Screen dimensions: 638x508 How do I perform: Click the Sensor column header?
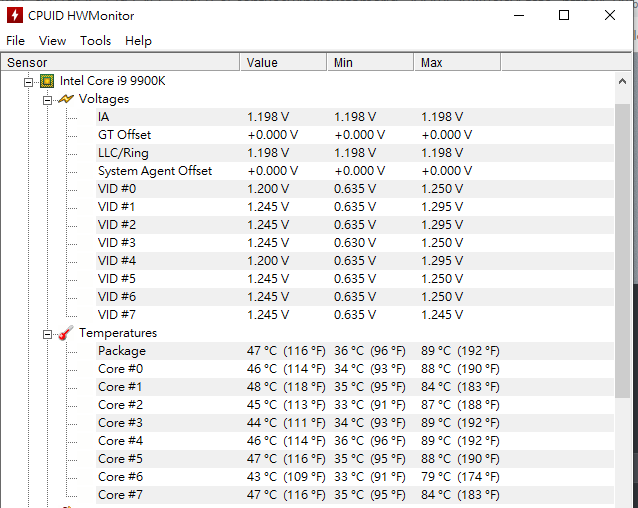120,62
